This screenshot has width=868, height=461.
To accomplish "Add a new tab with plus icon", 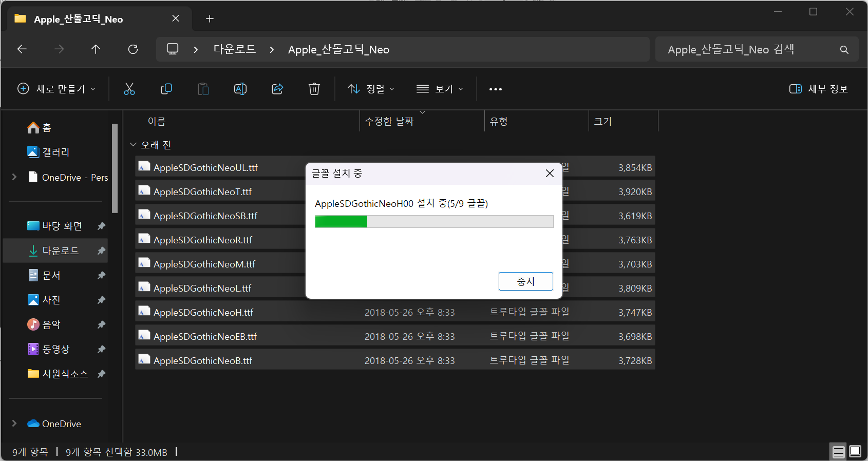I will pos(210,19).
